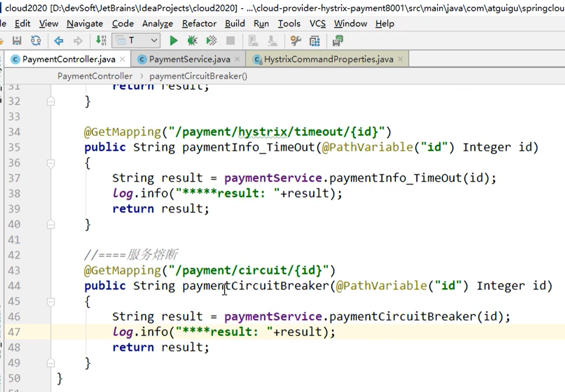Click the Save All floppy icon
The width and height of the screenshot is (565, 392).
coord(16,41)
